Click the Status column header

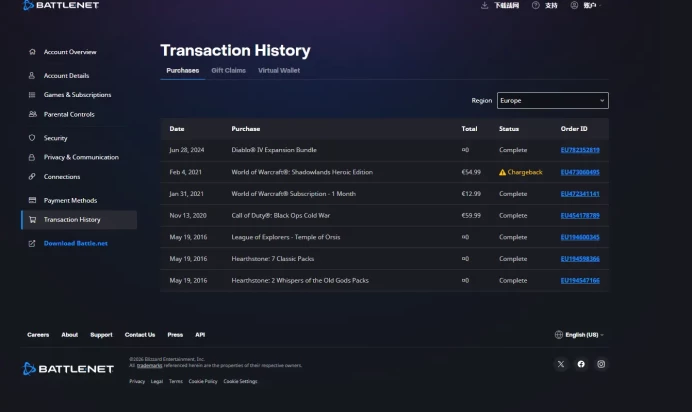pos(509,129)
